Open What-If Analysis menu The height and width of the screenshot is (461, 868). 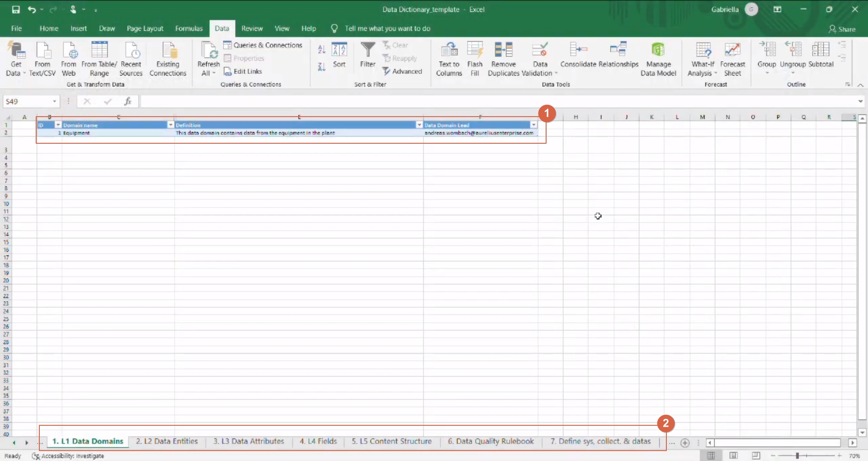pos(703,59)
